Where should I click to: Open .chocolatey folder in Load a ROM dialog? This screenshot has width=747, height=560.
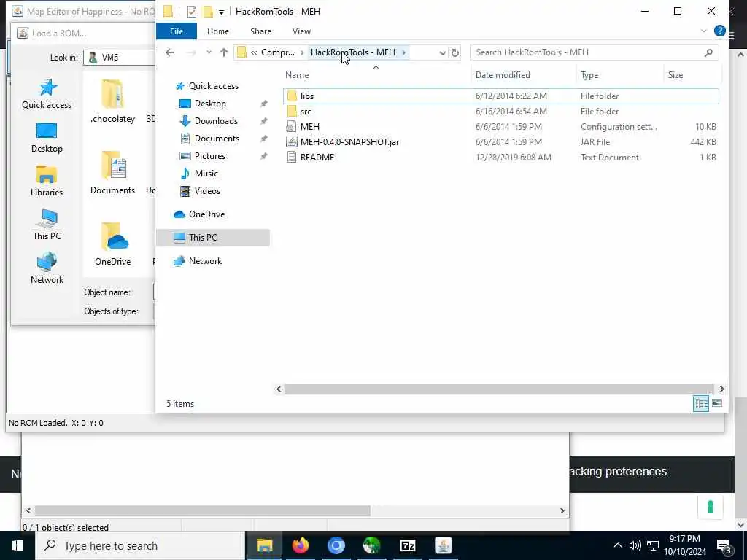coord(112,101)
